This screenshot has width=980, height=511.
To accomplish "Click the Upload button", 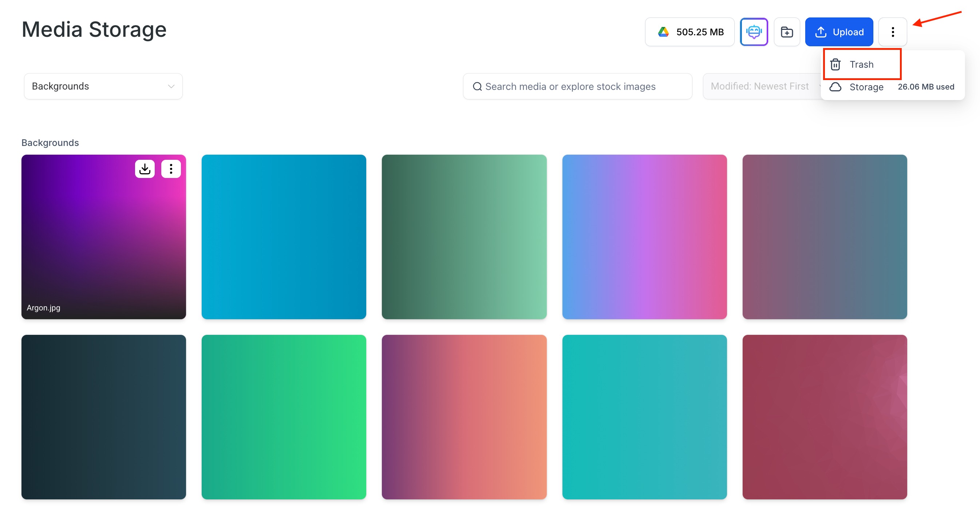I will coord(838,32).
